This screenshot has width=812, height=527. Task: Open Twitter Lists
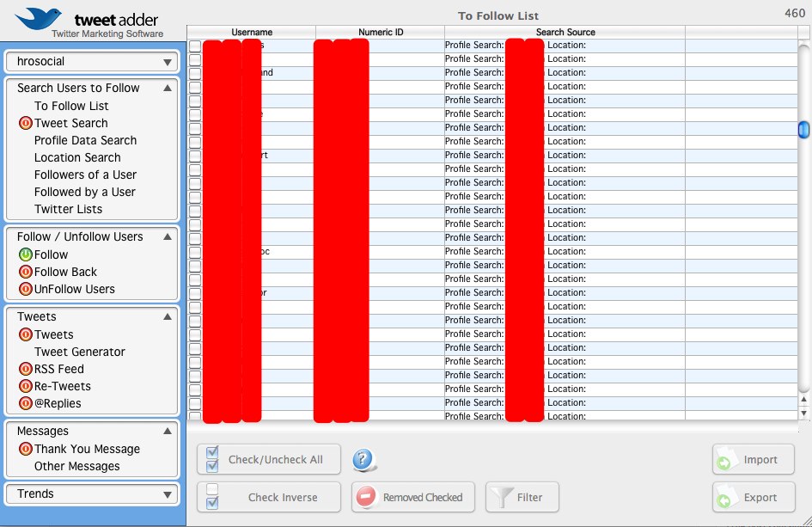click(x=69, y=209)
